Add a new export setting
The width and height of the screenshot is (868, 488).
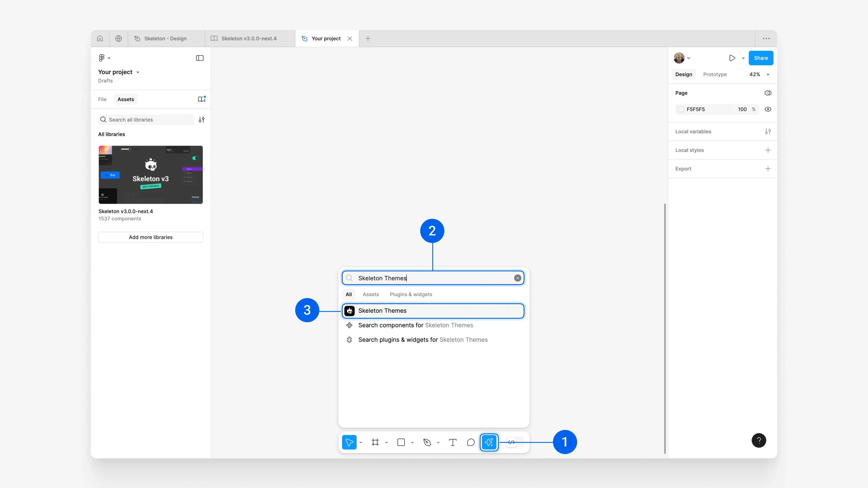(x=768, y=168)
